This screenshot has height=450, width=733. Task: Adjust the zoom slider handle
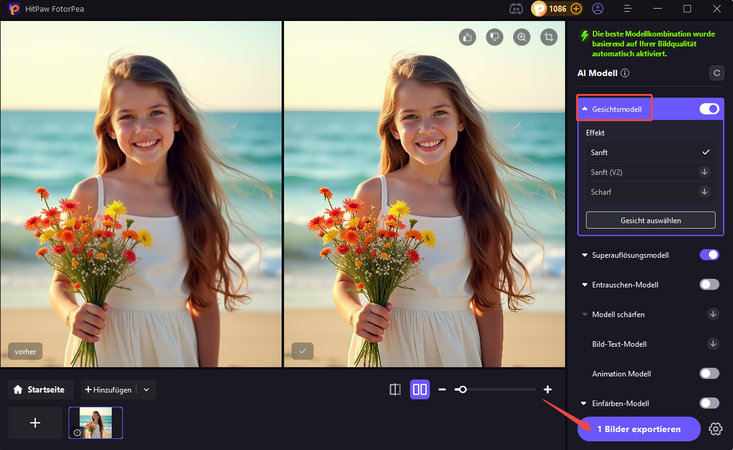(462, 389)
